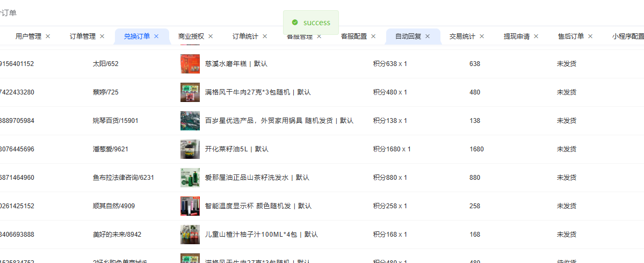The height and width of the screenshot is (263, 644).
Task: Switch to the 交易统计 tab
Action: [x=462, y=36]
